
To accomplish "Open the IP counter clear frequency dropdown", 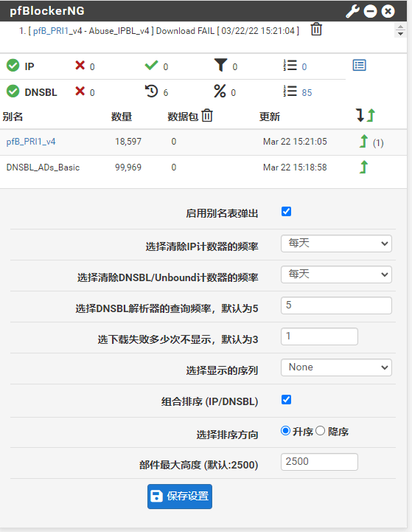I will click(336, 243).
